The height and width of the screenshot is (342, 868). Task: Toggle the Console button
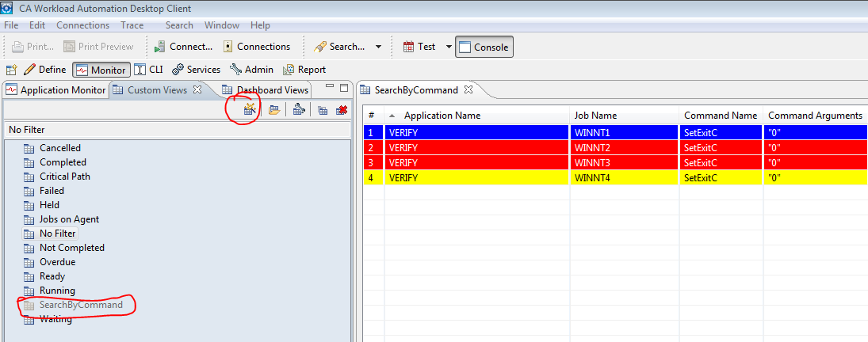point(484,47)
